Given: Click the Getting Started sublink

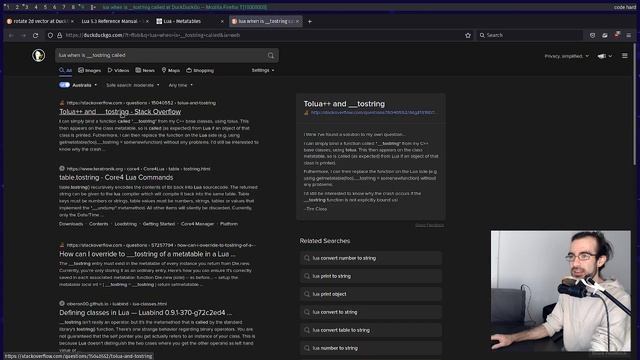Looking at the screenshot, I should tap(159, 224).
